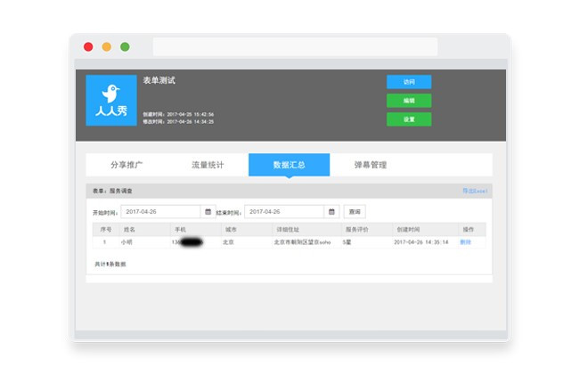Click the green window maximize dot
Screen dimensions: 588x383
click(125, 46)
